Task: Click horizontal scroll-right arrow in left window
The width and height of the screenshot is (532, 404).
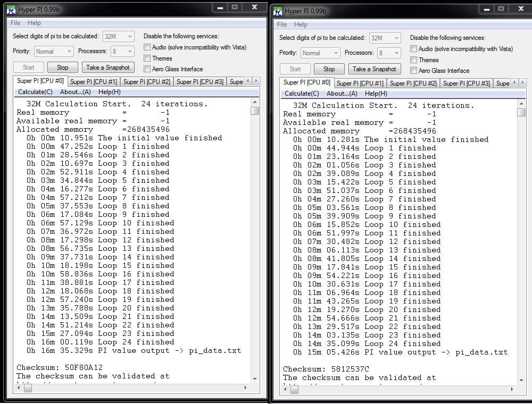Action: 245,388
